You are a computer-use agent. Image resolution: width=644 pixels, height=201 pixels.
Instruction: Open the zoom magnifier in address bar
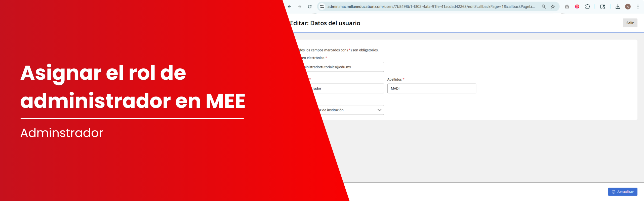(544, 7)
